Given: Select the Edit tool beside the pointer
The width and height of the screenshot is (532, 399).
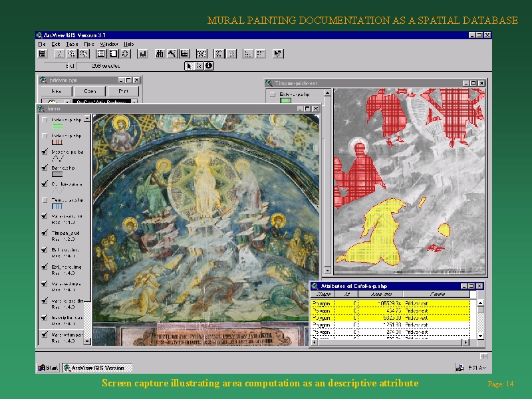Looking at the screenshot, I should point(199,65).
